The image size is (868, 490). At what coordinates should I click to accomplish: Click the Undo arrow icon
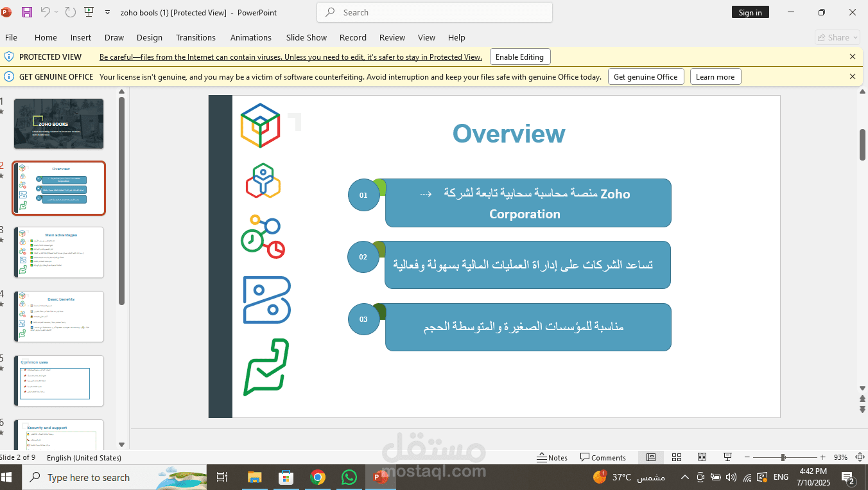click(45, 12)
